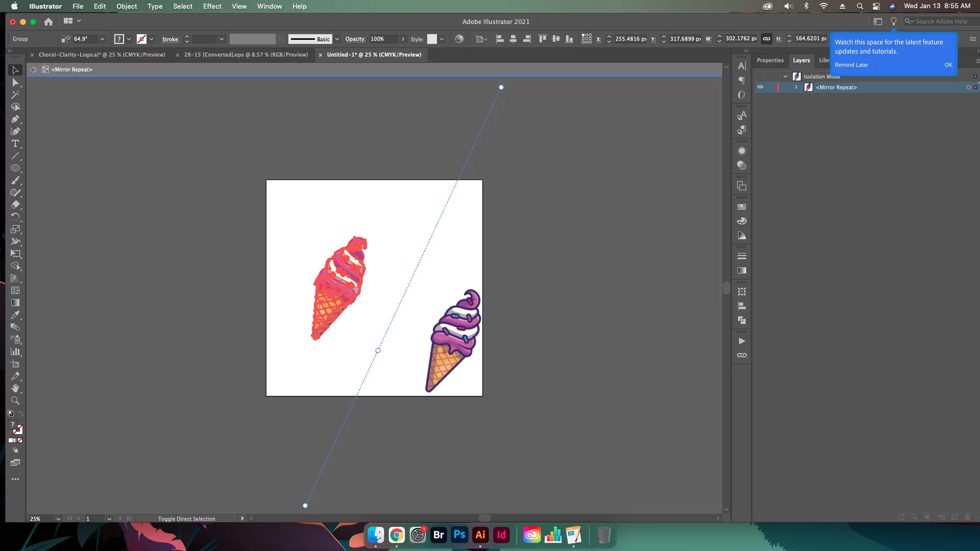Open Edit Toolbar three-dots menu
The image size is (980, 551).
tap(15, 479)
